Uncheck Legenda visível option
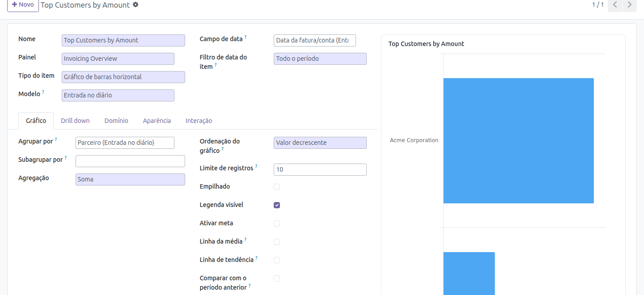The height and width of the screenshot is (295, 644). click(277, 205)
